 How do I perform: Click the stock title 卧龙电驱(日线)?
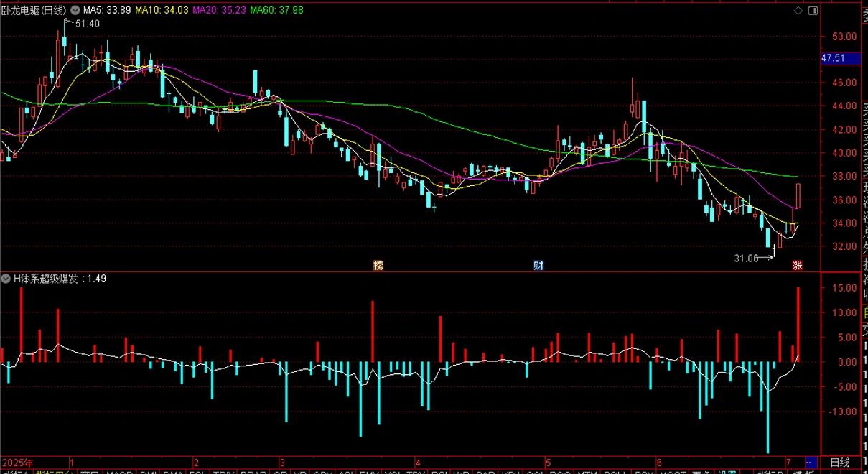pyautogui.click(x=34, y=10)
